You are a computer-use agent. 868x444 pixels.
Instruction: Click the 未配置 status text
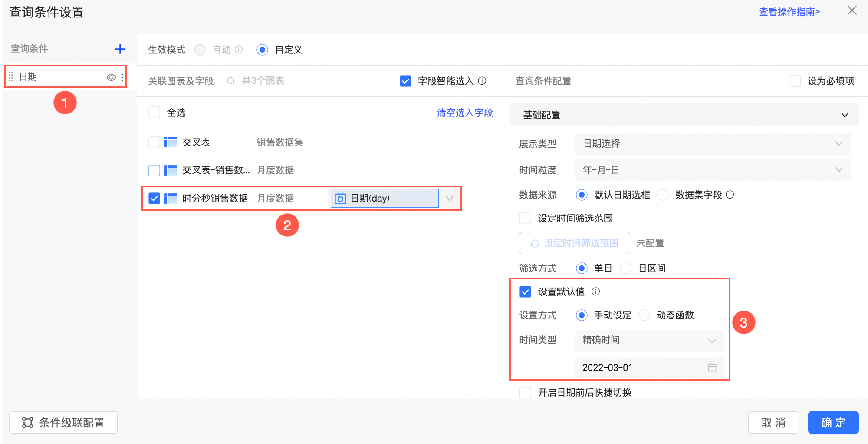click(x=650, y=243)
